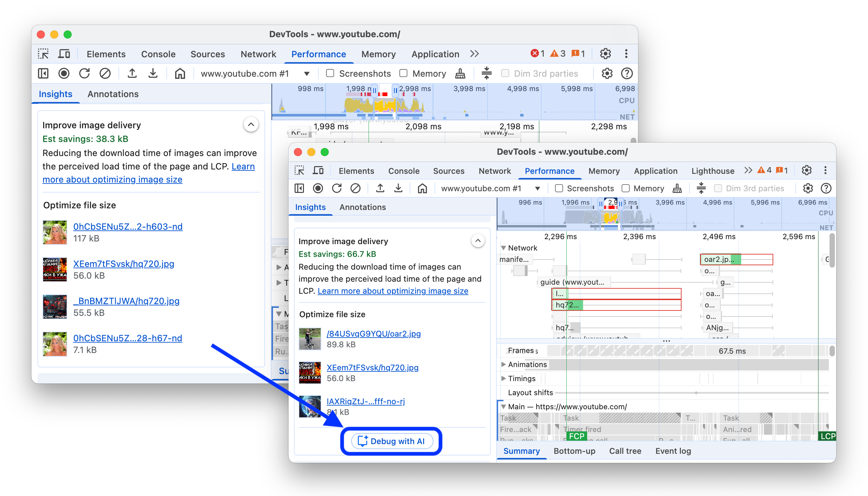This screenshot has height=496, width=868.
Task: Enable the Memory checkbox in the toolbar
Action: 626,188
